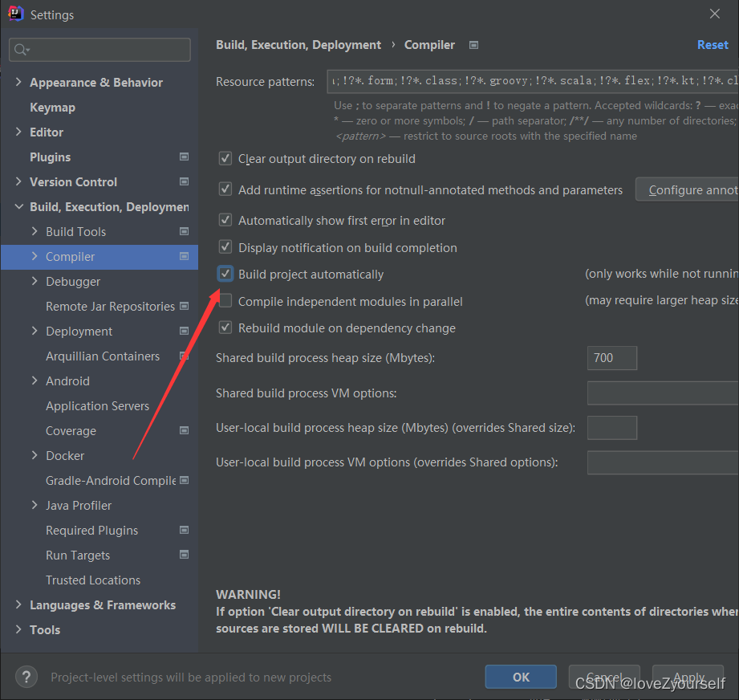Open help with the question mark icon
This screenshot has height=700, width=739.
26,677
